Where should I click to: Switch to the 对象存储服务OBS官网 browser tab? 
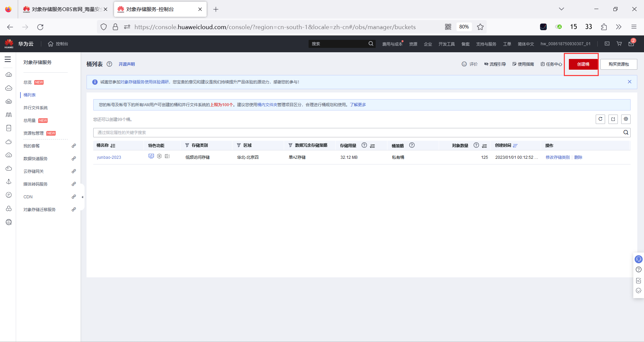[x=65, y=9]
